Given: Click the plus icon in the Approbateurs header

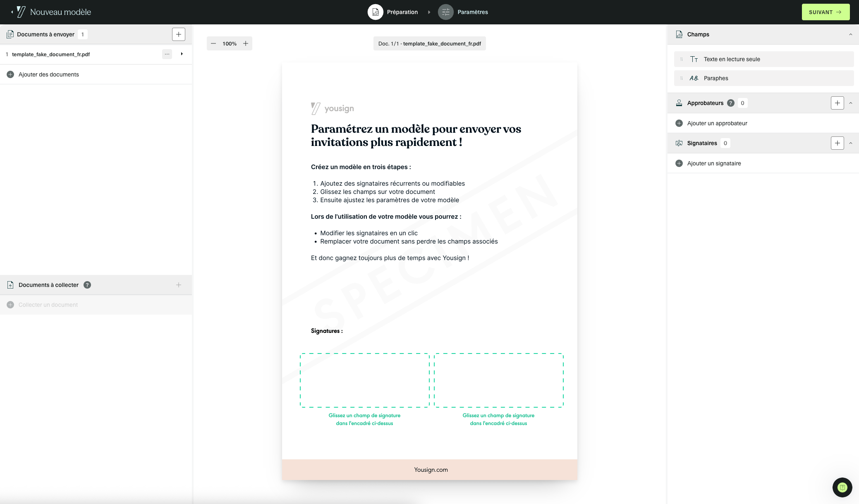Looking at the screenshot, I should point(837,103).
